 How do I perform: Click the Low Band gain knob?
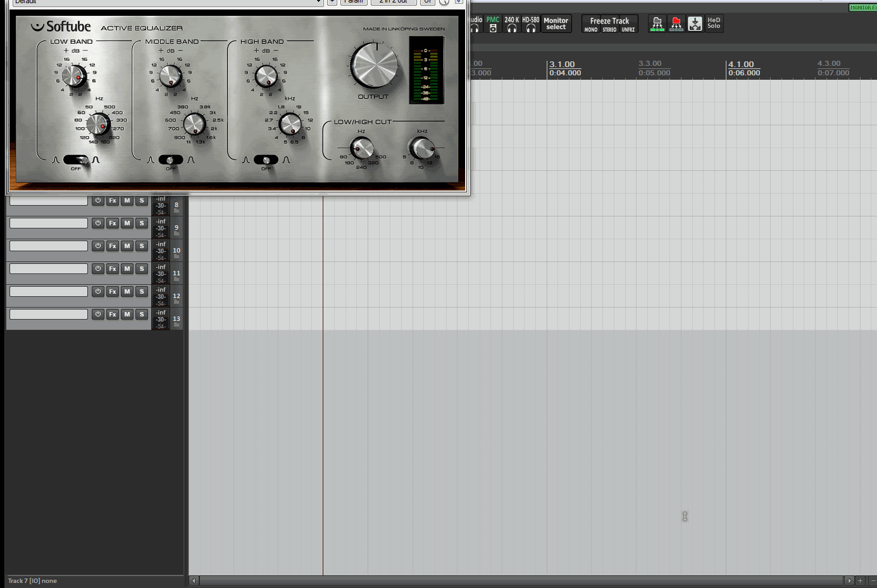[75, 76]
